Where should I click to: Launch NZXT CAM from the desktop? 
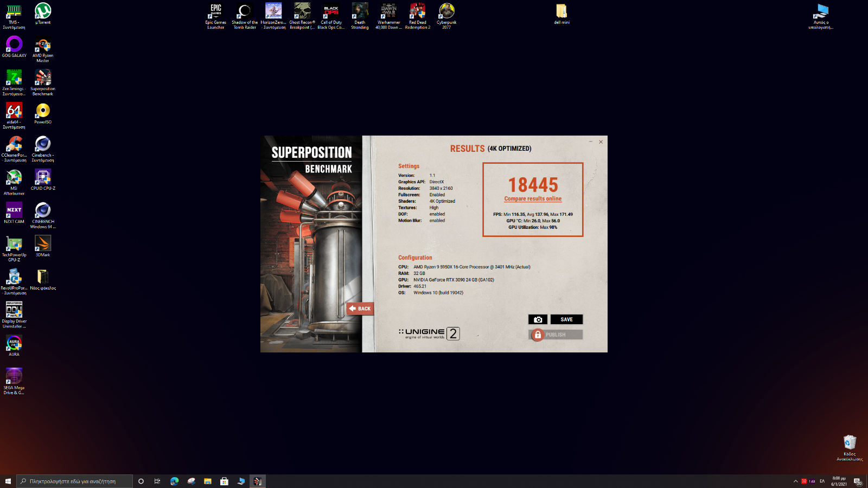[14, 213]
